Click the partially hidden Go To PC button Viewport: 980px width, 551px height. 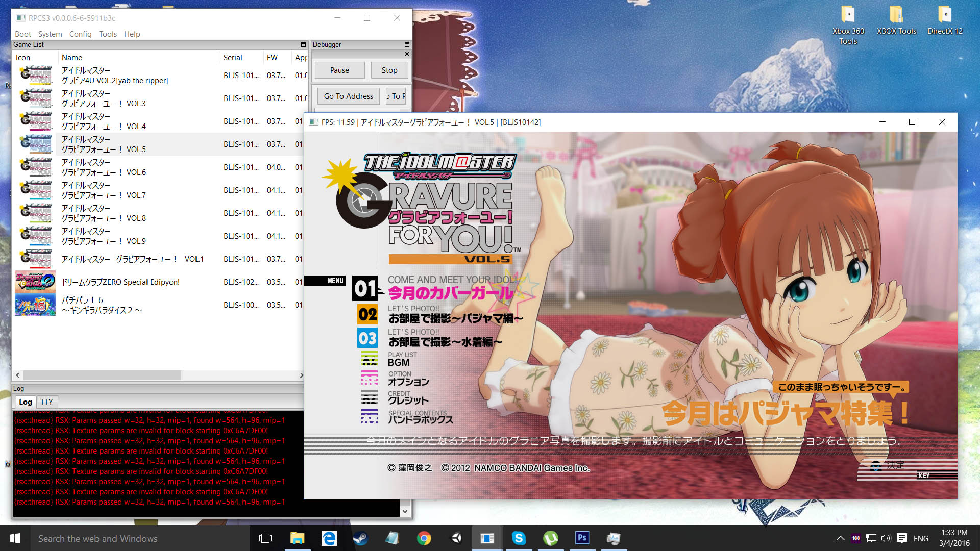coord(396,96)
